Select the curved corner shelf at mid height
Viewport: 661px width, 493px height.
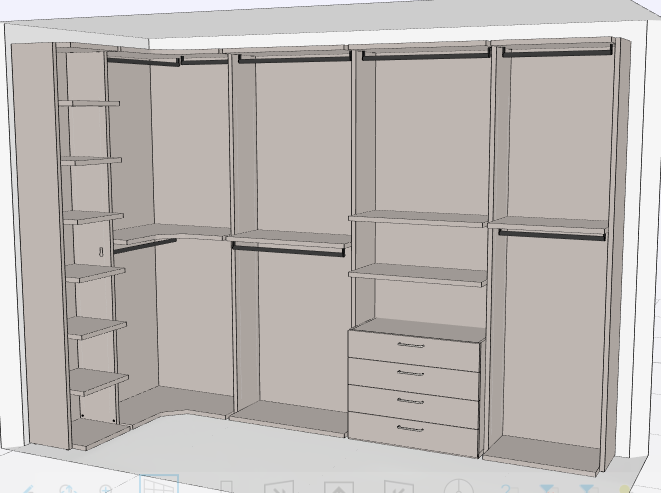(169, 233)
